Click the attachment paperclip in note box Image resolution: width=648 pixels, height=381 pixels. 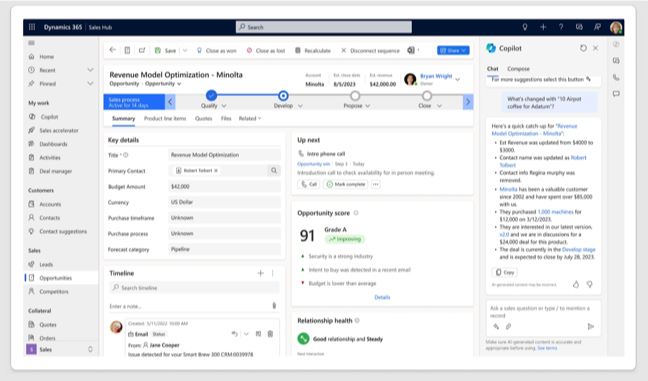(x=274, y=306)
